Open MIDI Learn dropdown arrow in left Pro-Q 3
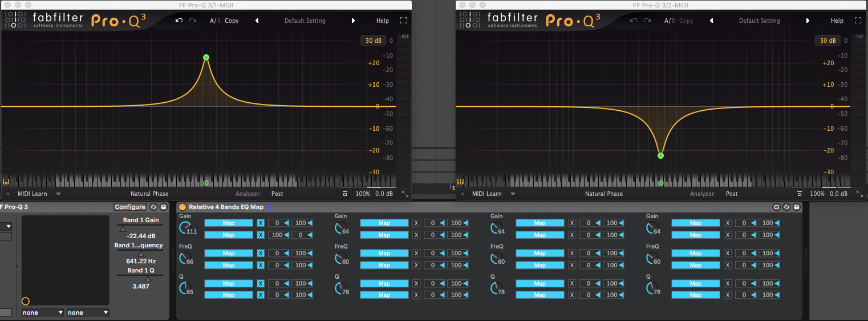The height and width of the screenshot is (321, 868). coord(58,194)
